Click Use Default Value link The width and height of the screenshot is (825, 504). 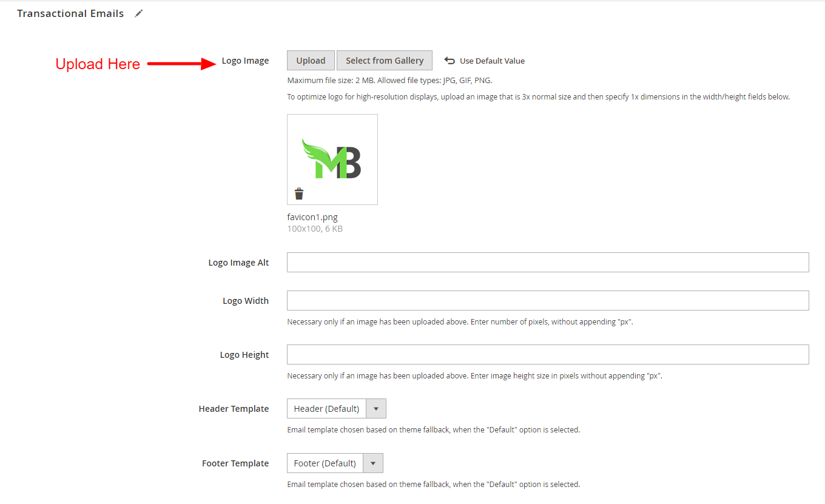492,61
